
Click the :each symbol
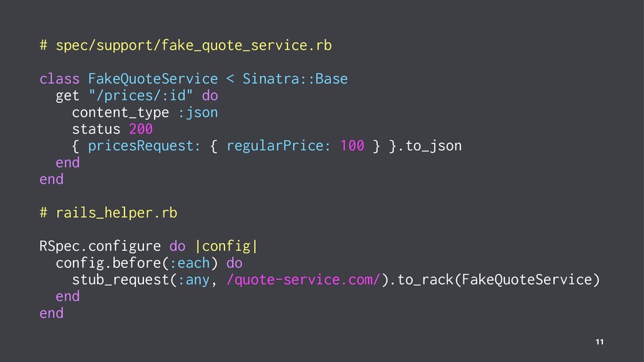tap(193, 263)
